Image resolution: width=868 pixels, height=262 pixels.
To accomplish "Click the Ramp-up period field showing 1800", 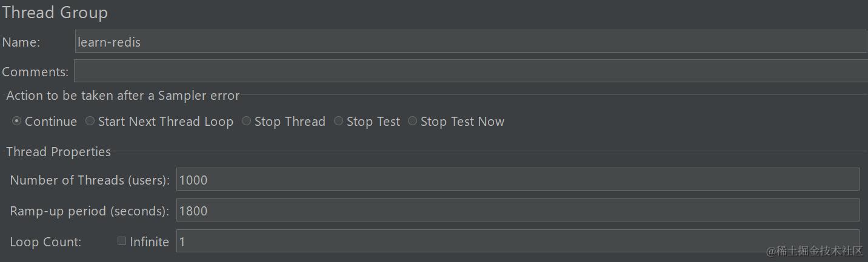I will 517,211.
